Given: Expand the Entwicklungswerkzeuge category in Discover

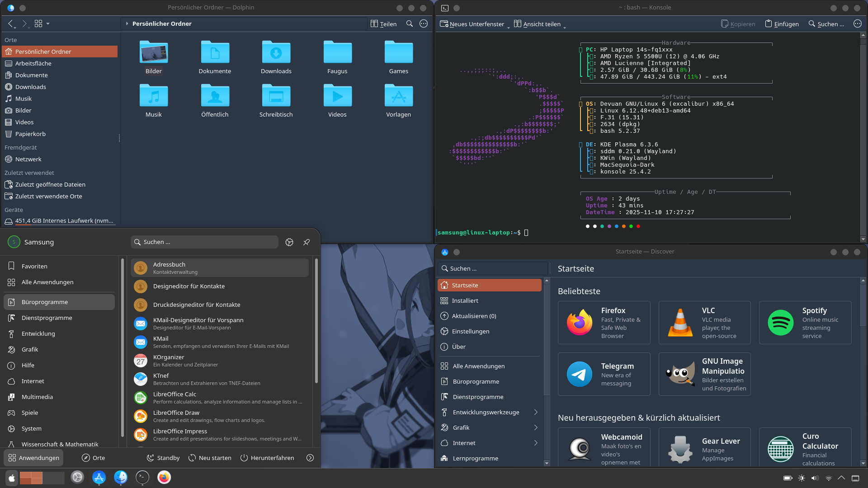Looking at the screenshot, I should [536, 412].
